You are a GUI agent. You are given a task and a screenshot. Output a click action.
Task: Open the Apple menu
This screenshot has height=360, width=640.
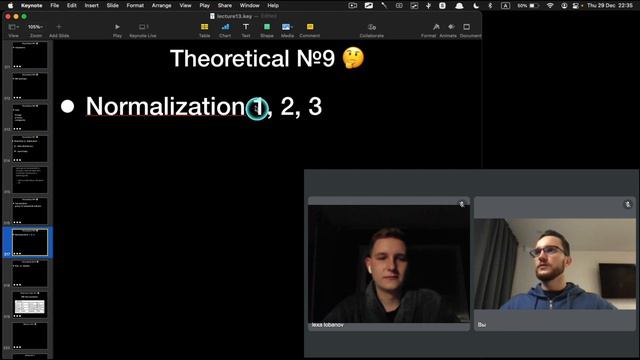tap(10, 5)
